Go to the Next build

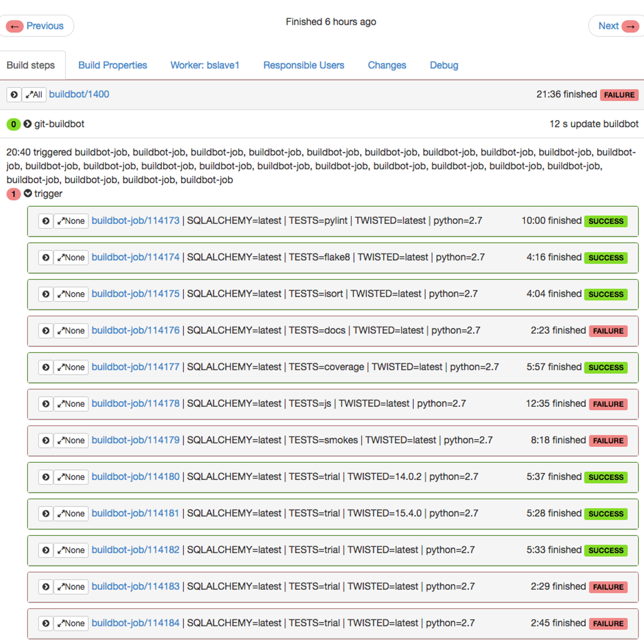pyautogui.click(x=617, y=26)
